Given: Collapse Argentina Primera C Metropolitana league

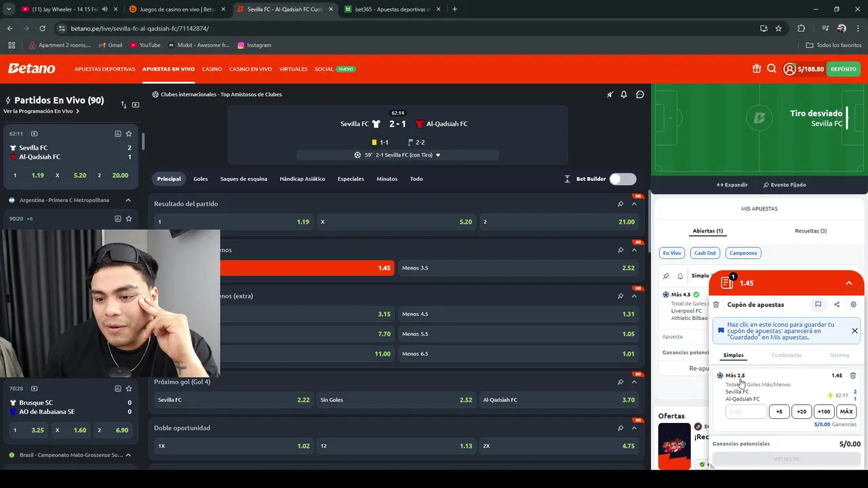Looking at the screenshot, I should click(127, 200).
